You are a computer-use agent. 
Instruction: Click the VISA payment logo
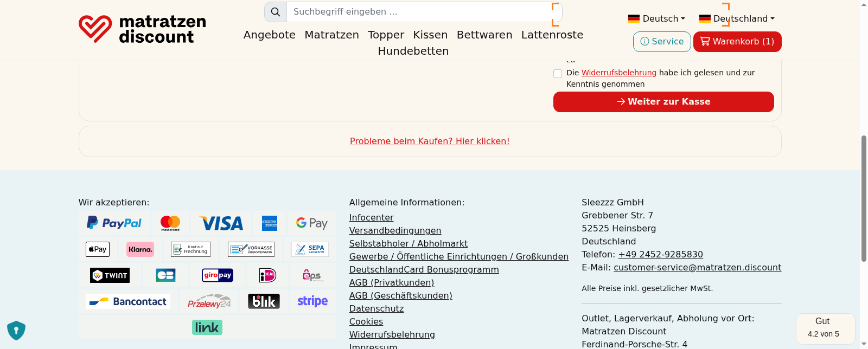pos(222,223)
